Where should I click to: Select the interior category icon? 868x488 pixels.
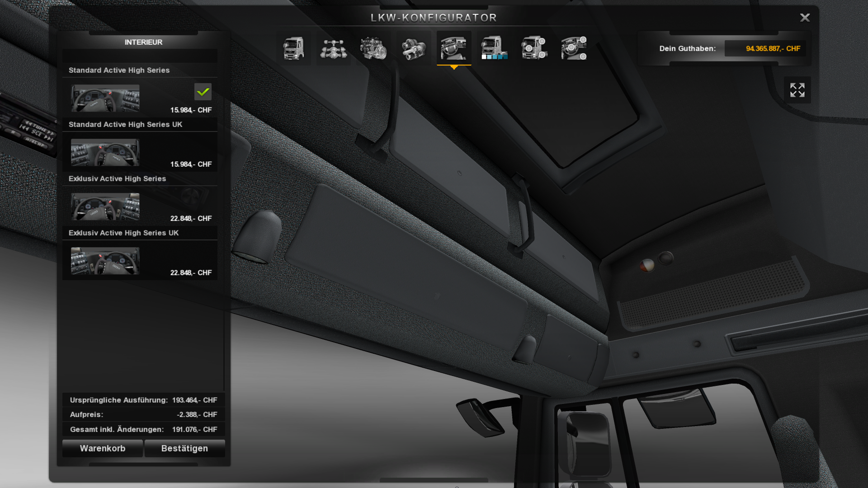[454, 48]
